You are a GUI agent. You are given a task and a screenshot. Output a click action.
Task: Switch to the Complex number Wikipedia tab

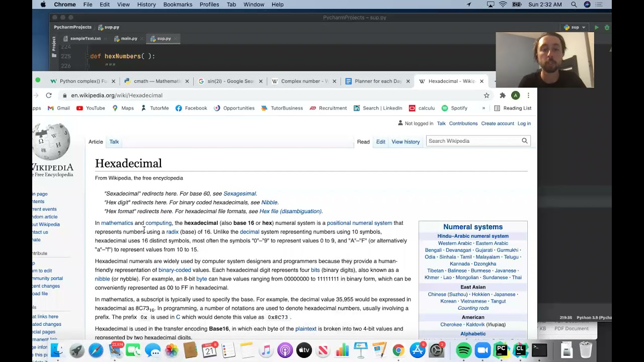click(x=303, y=81)
